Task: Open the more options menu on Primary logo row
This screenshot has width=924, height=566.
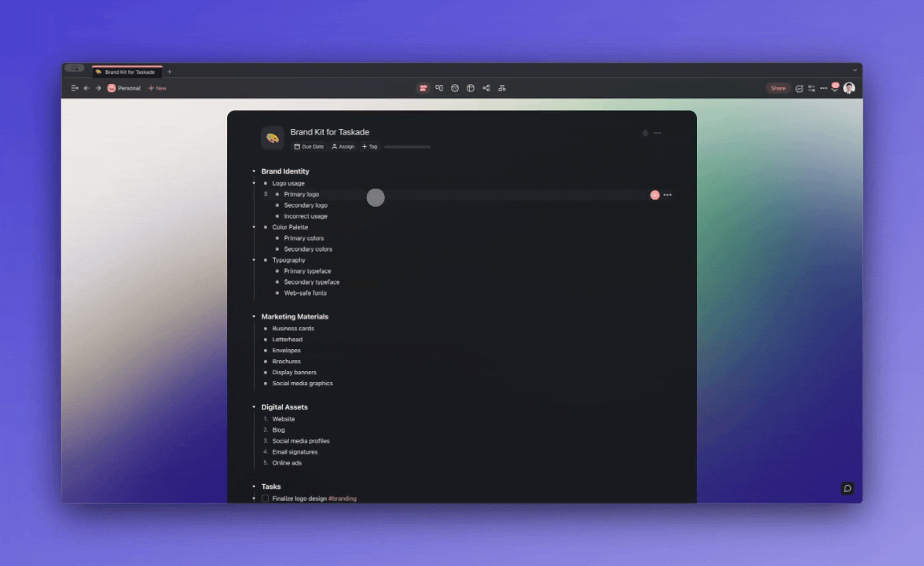Action: 667,194
